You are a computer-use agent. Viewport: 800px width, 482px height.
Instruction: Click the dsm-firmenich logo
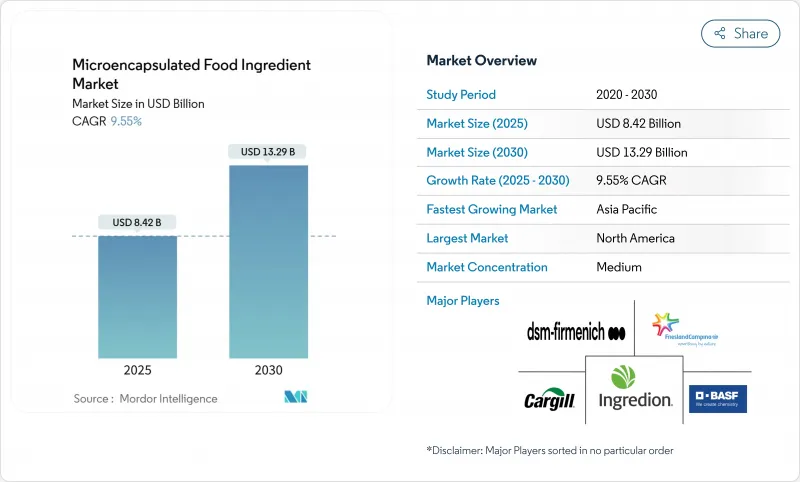pos(575,333)
